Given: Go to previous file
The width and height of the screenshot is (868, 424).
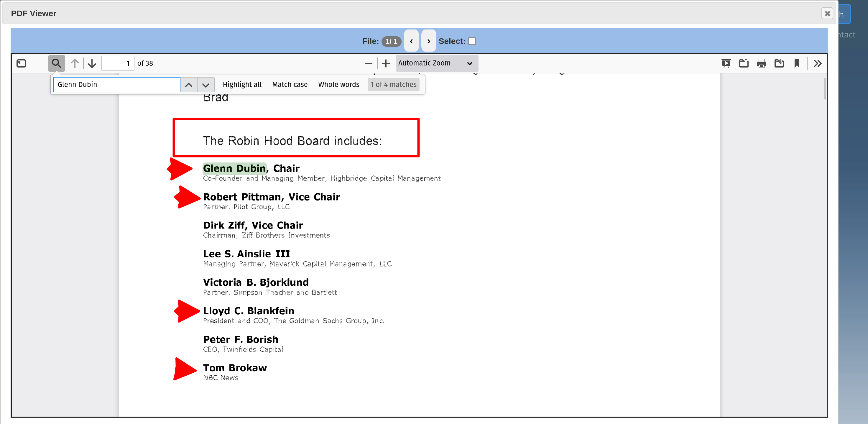Looking at the screenshot, I should [x=411, y=41].
